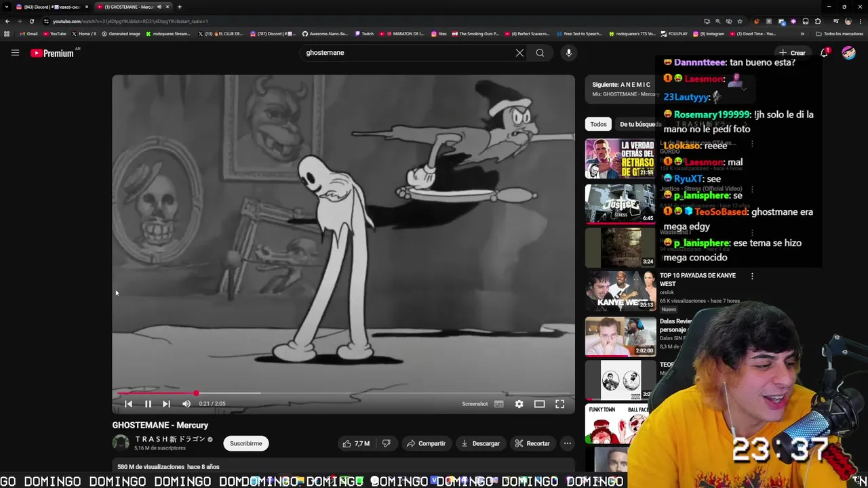The image size is (868, 488).
Task: Open the notifications bell
Action: pos(825,53)
